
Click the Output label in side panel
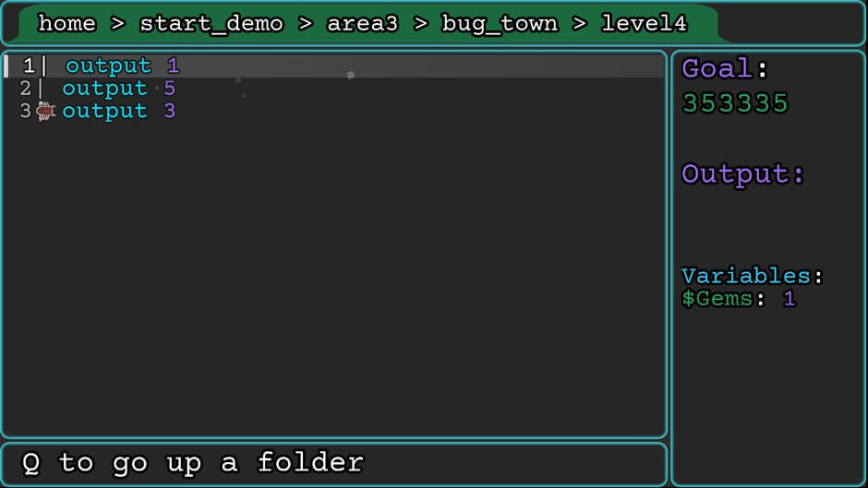pyautogui.click(x=742, y=174)
